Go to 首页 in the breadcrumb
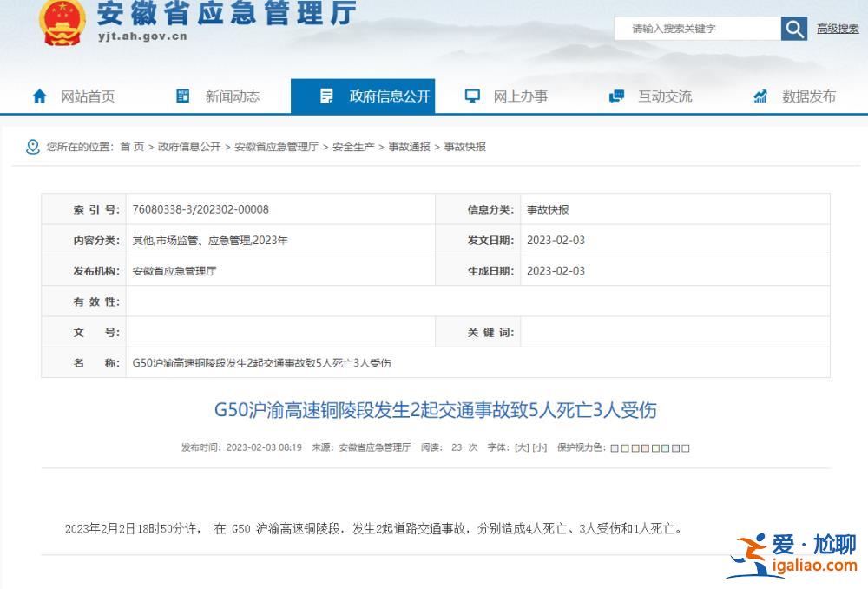This screenshot has width=868, height=589. [132, 147]
